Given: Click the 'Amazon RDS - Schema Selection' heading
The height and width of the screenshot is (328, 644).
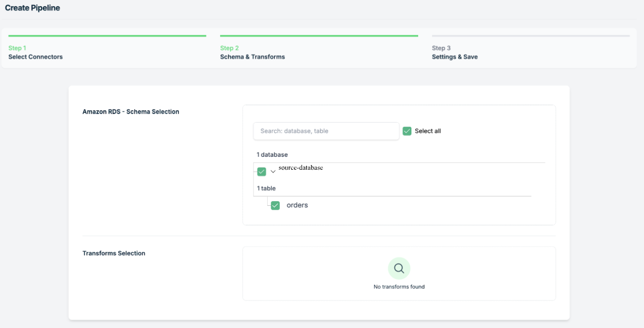Looking at the screenshot, I should 131,112.
